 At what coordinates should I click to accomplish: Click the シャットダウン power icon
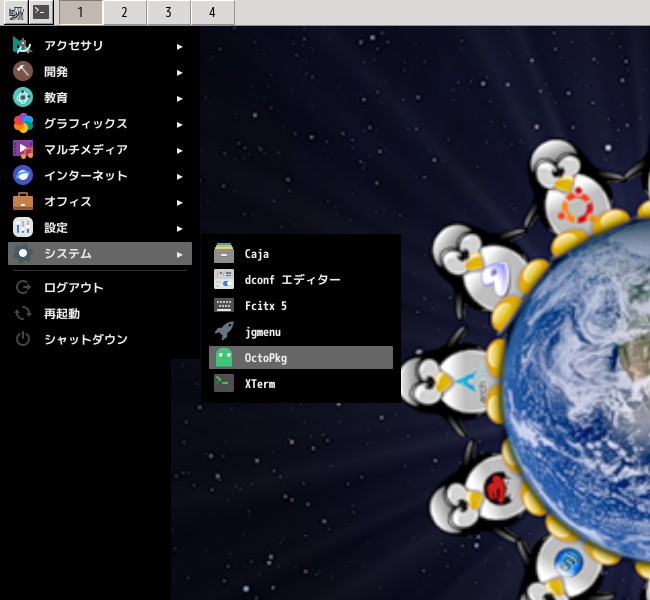pos(23,339)
